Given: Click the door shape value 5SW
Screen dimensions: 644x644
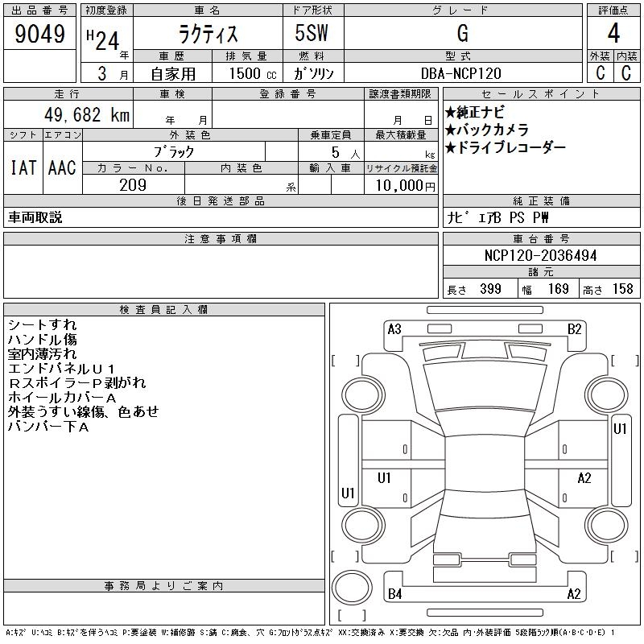Looking at the screenshot, I should (312, 33).
